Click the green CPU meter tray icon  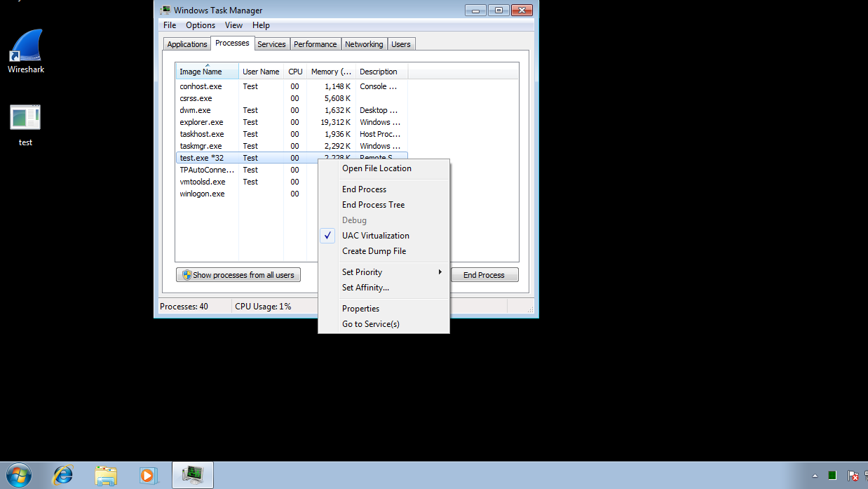click(x=832, y=476)
